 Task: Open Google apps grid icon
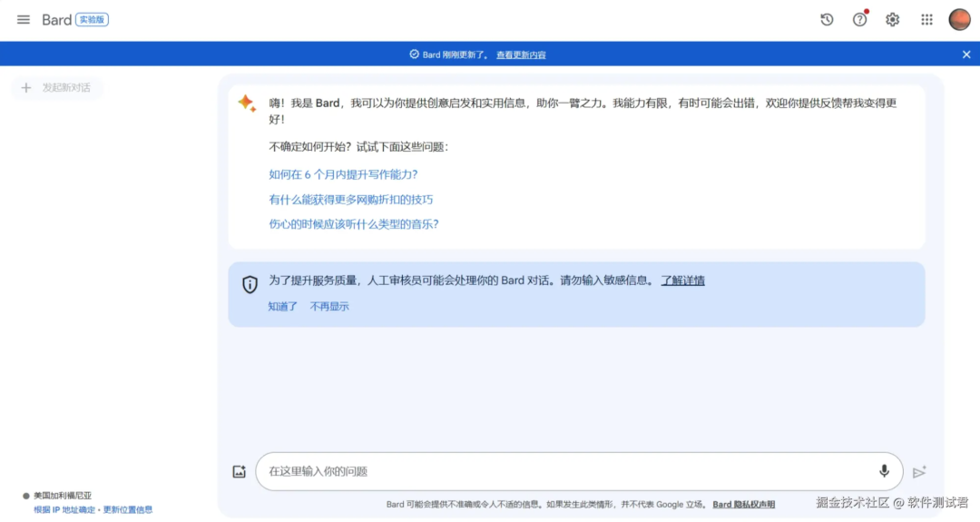[x=926, y=20]
